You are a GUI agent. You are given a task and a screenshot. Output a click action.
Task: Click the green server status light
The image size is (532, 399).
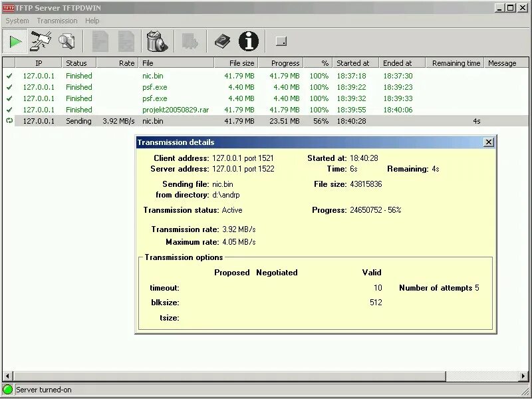click(x=7, y=390)
